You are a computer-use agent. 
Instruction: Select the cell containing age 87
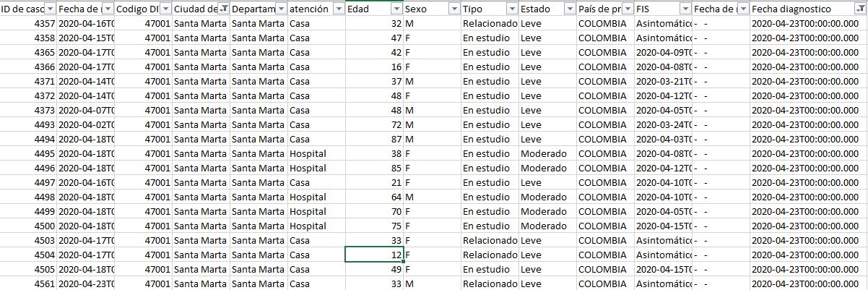tap(374, 139)
